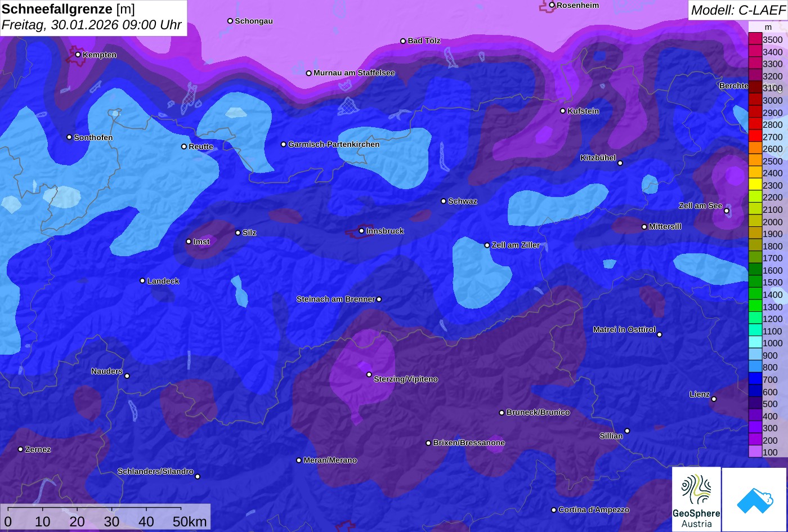Image resolution: width=788 pixels, height=532 pixels.
Task: Select the light blue 900 m legend swatch
Action: 755,355
